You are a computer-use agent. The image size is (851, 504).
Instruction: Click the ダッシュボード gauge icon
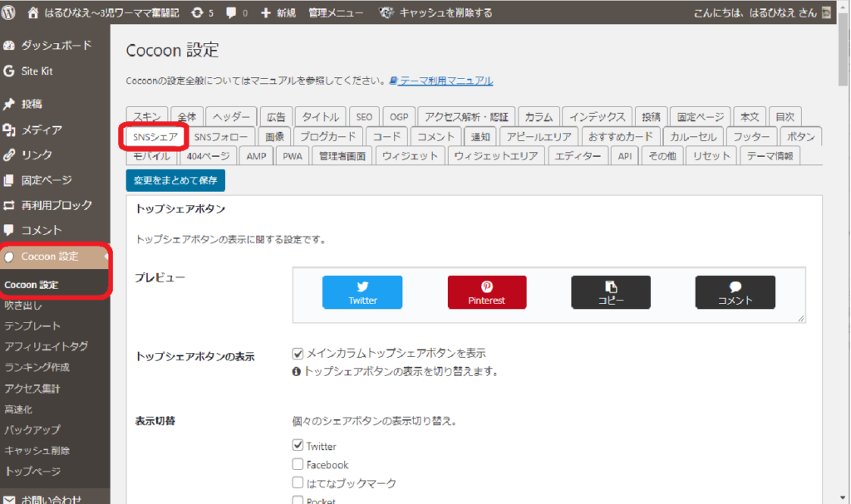pos(8,46)
